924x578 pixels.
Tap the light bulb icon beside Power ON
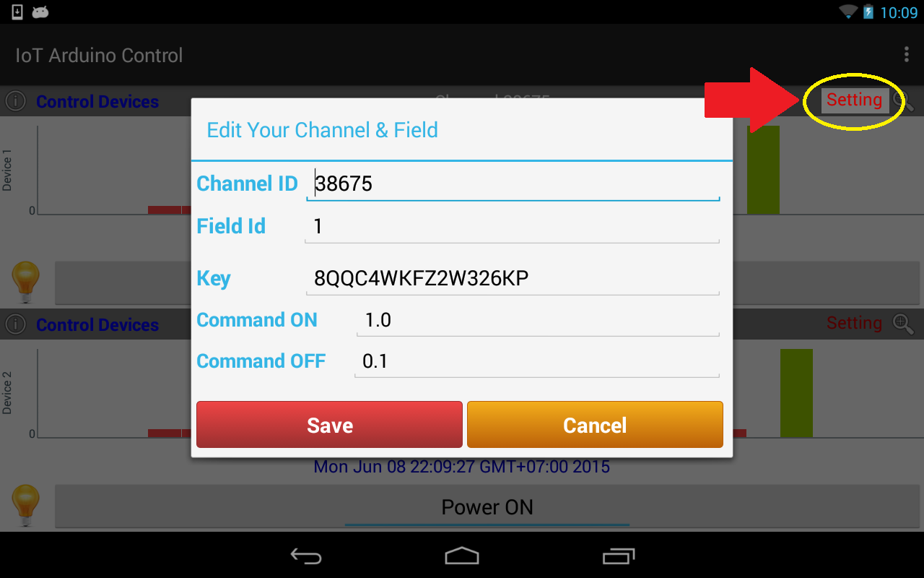pyautogui.click(x=26, y=506)
